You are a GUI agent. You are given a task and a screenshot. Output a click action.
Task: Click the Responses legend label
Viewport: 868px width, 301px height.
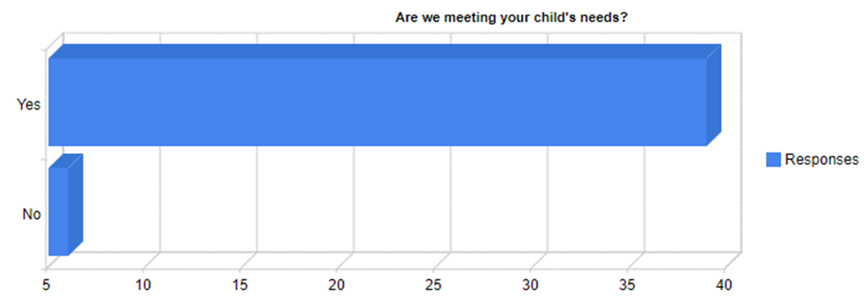click(x=822, y=160)
